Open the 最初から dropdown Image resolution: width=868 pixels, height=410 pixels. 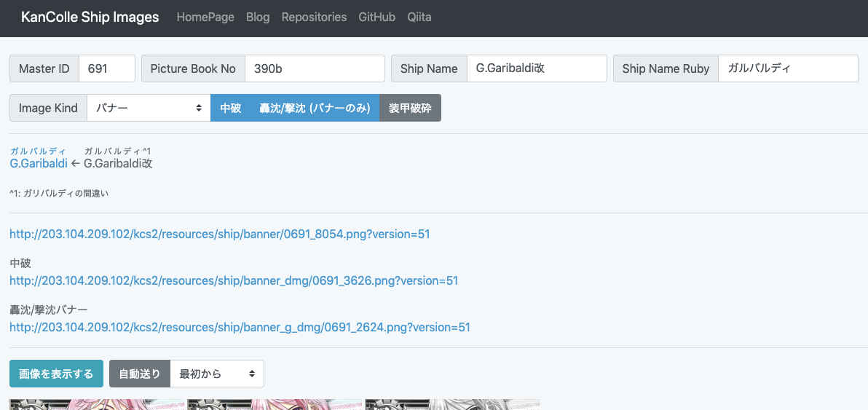(217, 374)
